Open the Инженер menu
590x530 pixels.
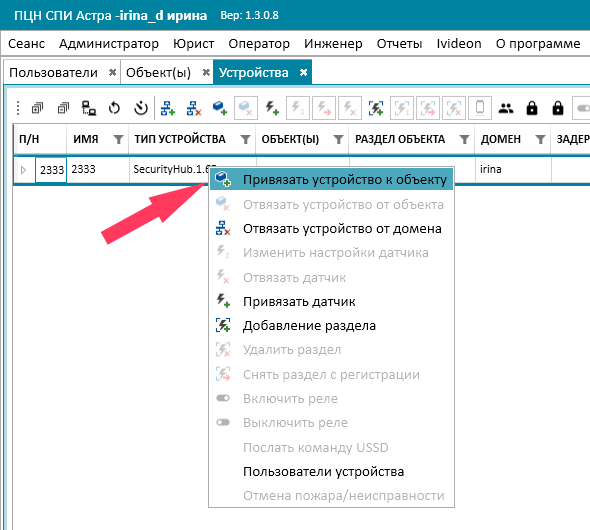[333, 44]
